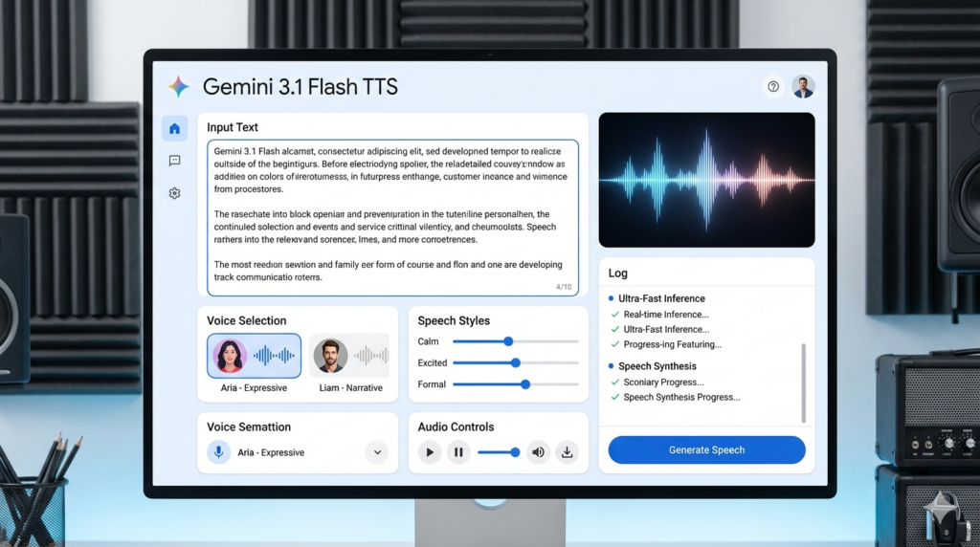
Task: Mute audio with the speaker icon
Action: point(538,452)
